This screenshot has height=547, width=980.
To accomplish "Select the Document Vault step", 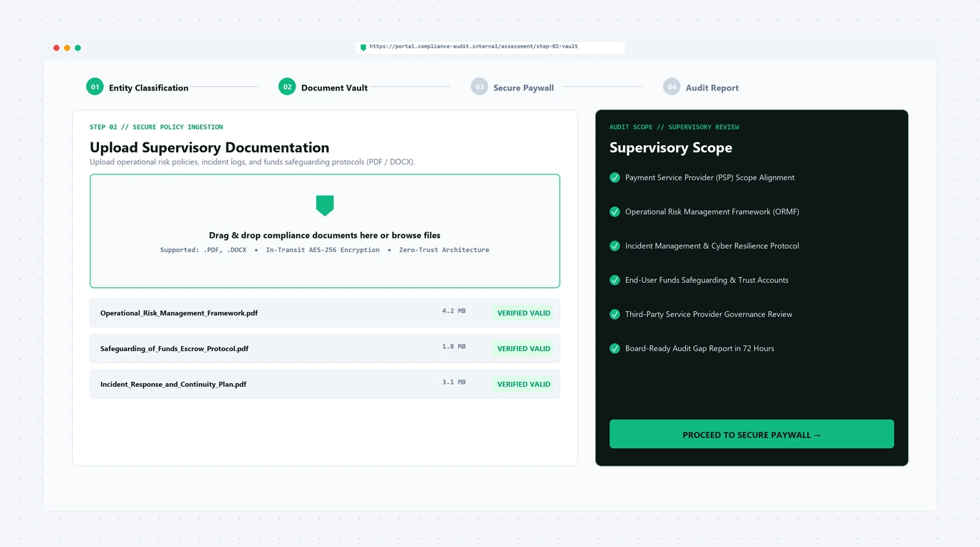I will [335, 88].
